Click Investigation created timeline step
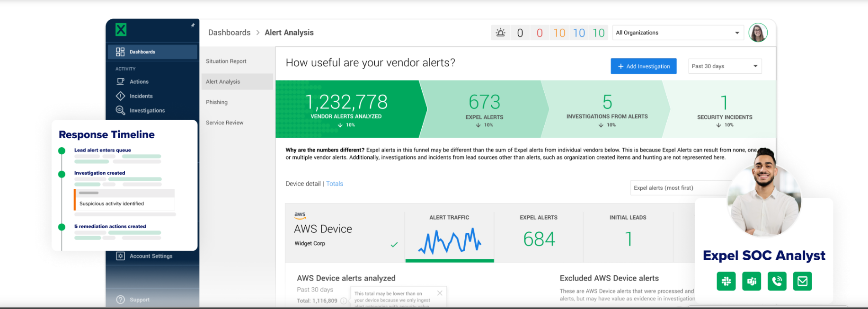 tap(99, 173)
